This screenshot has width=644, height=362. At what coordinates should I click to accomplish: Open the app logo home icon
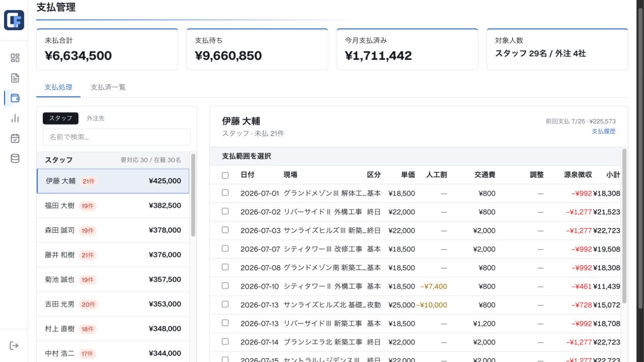[x=14, y=20]
